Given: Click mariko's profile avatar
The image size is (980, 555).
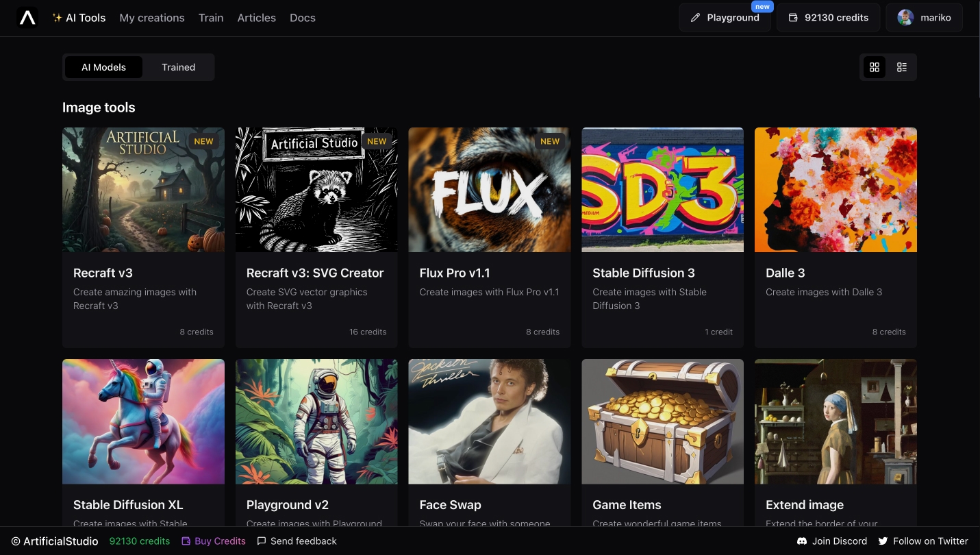Looking at the screenshot, I should pos(905,18).
